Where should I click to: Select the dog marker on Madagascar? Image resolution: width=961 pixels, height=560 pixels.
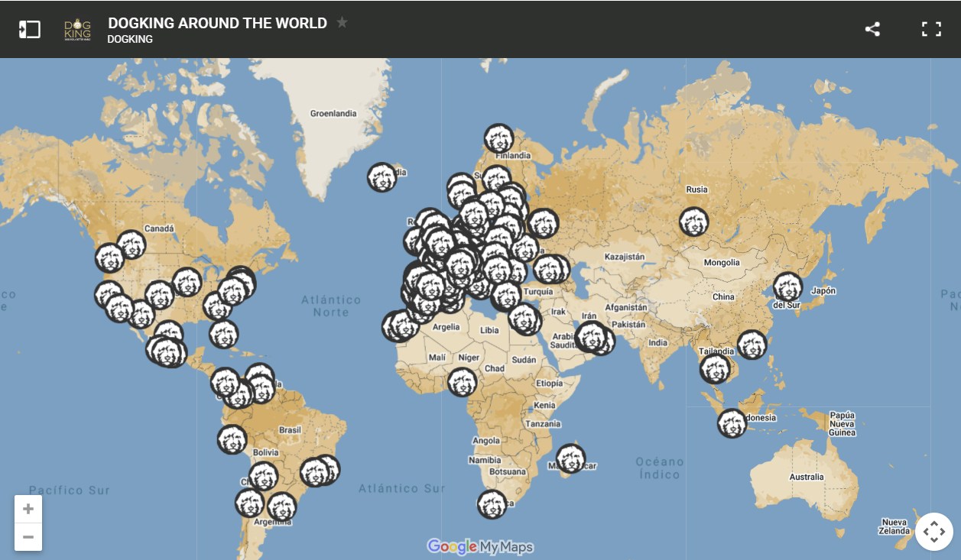(570, 459)
